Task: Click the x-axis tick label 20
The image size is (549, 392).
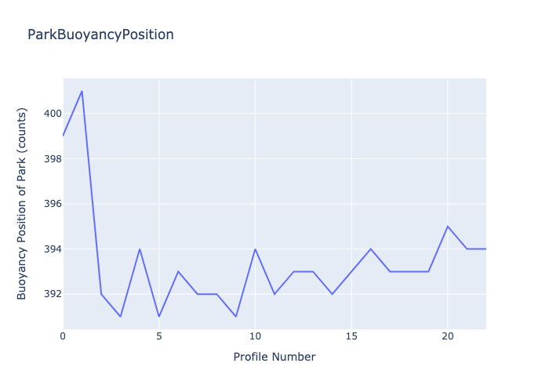Action: click(x=448, y=336)
